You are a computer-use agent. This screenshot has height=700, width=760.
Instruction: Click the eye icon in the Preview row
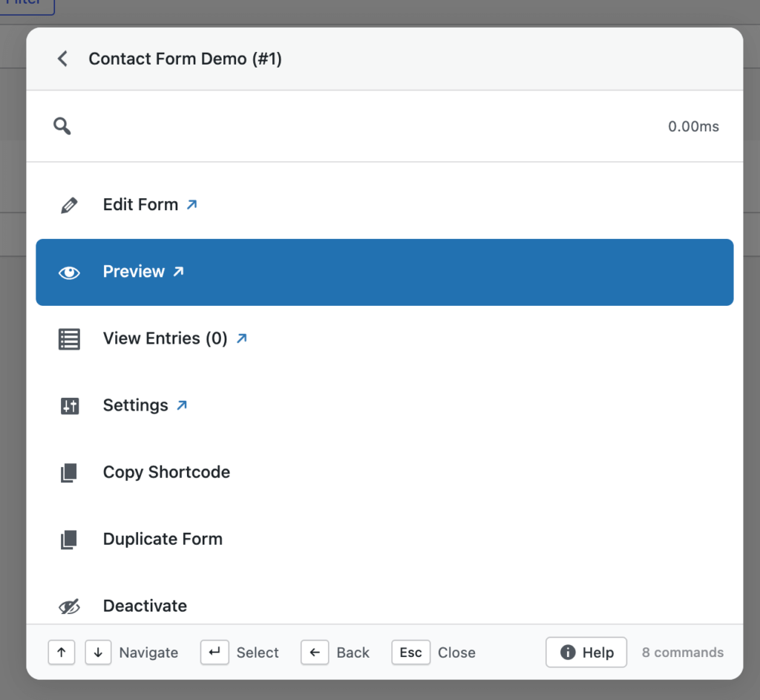tap(69, 272)
